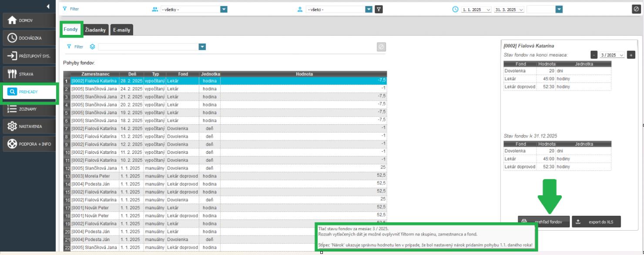The height and width of the screenshot is (255, 644).
Task: Switch to the Žiadanky tab
Action: [96, 30]
